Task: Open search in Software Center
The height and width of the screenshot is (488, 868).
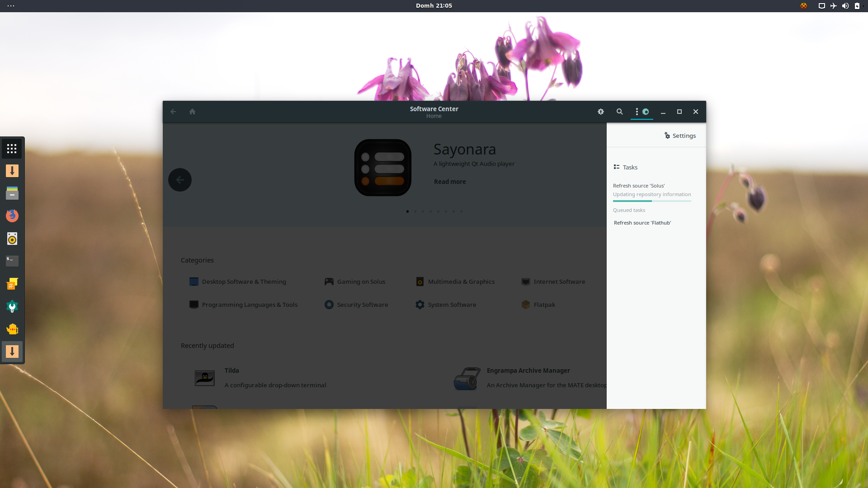Action: point(620,112)
